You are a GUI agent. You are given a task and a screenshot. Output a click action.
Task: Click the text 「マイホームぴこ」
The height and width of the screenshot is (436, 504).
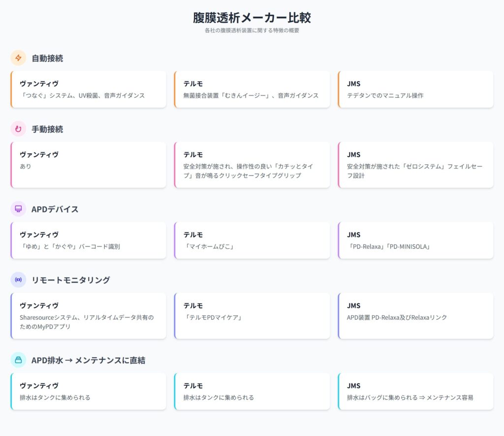pos(209,246)
